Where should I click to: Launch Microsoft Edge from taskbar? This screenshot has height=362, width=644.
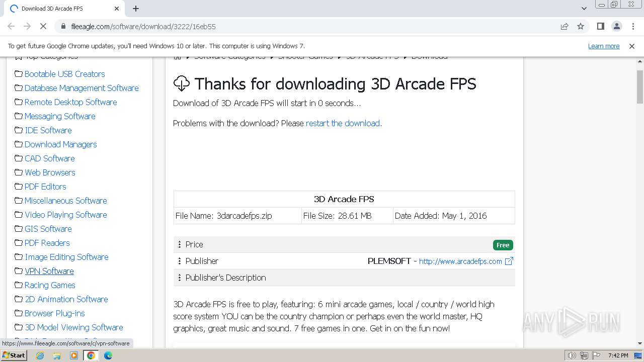108,355
